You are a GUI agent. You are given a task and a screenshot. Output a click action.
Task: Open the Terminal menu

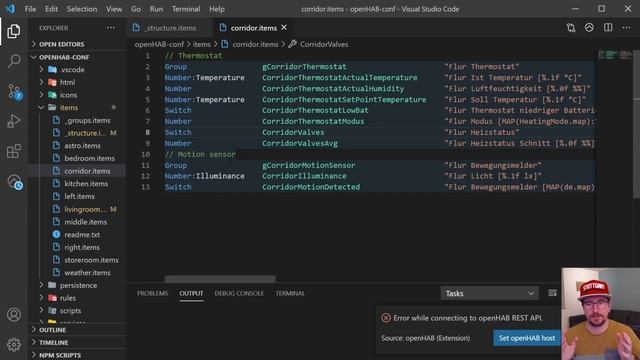(x=186, y=9)
